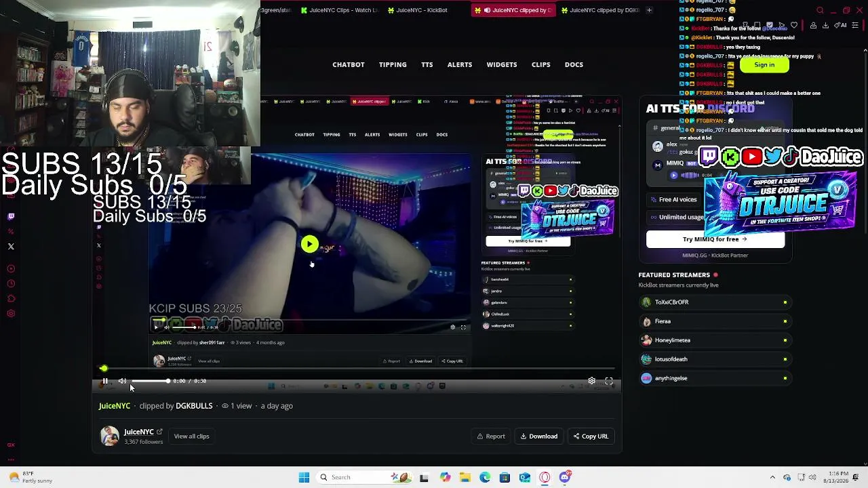The height and width of the screenshot is (488, 868).
Task: Click the '1 view' count text
Action: (241, 406)
